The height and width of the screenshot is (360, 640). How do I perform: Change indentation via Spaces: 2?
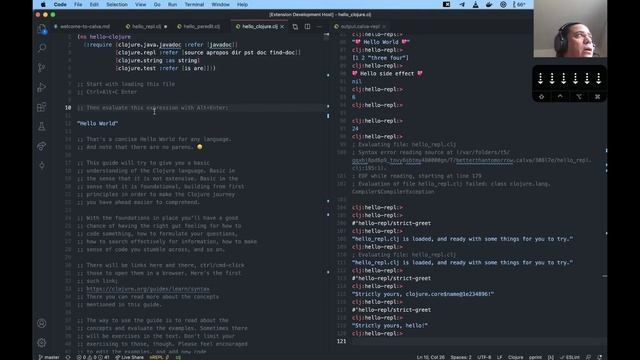(x=461, y=357)
